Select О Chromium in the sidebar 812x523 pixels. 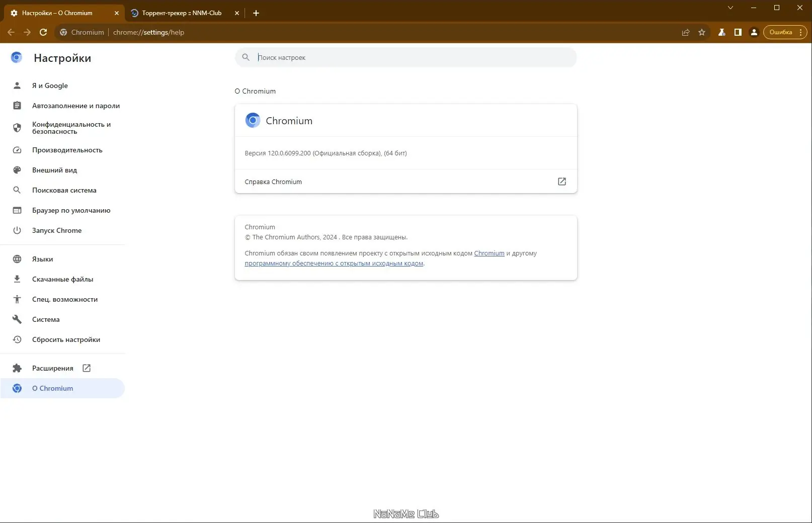tap(62, 388)
